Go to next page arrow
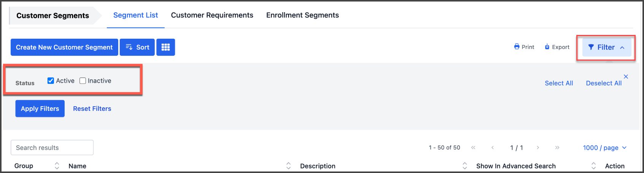Image resolution: width=644 pixels, height=173 pixels. click(538, 148)
